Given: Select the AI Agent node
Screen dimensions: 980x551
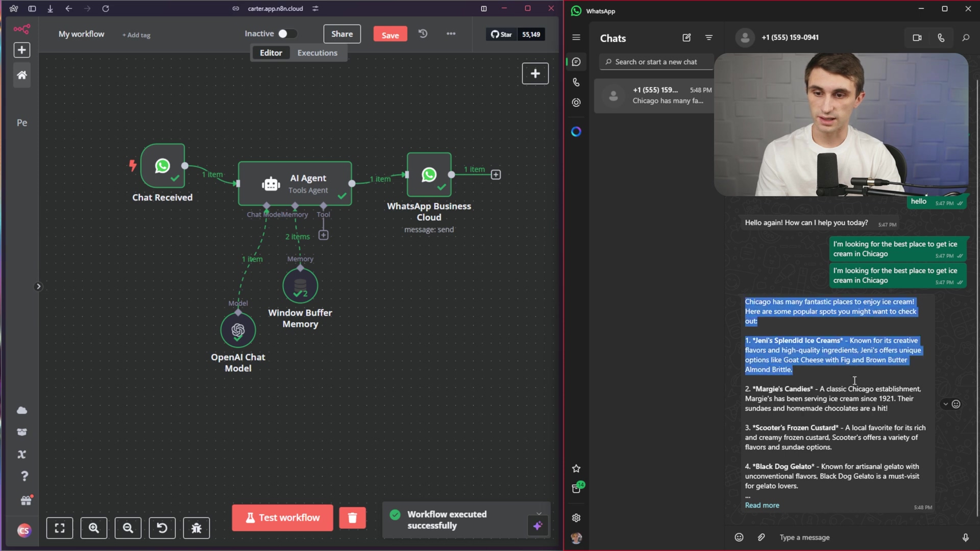Looking at the screenshot, I should pos(295,184).
